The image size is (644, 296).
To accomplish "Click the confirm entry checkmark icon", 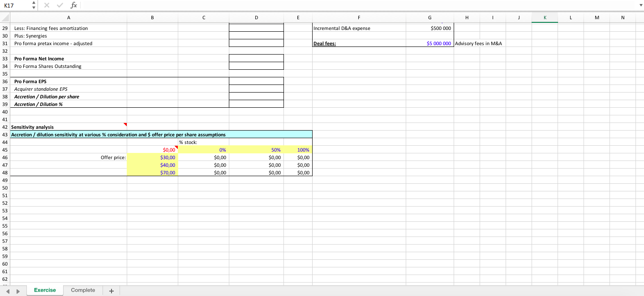I will coord(59,5).
